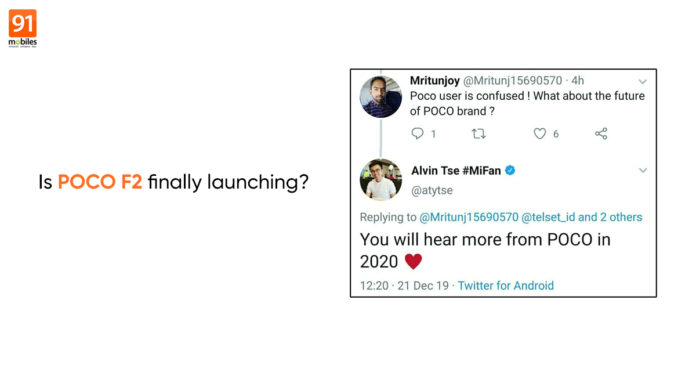Click Alvin Tse's blue verified badge

[510, 170]
